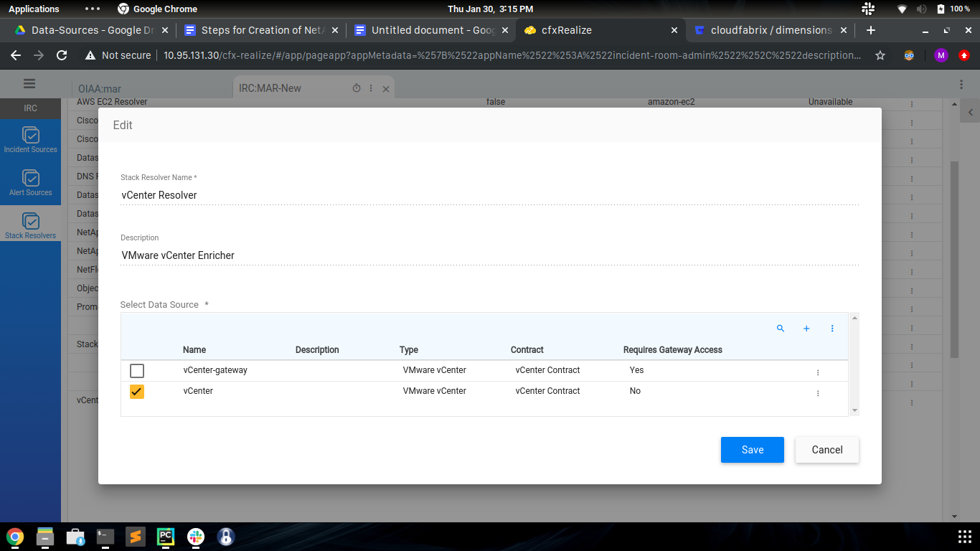980x551 pixels.
Task: Close the IRC:MAR-New tab
Action: 386,89
